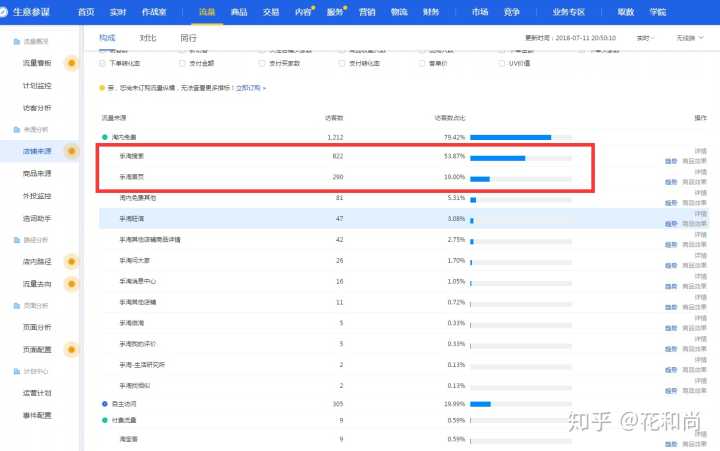Click the 立即订购 link

[x=249, y=88]
